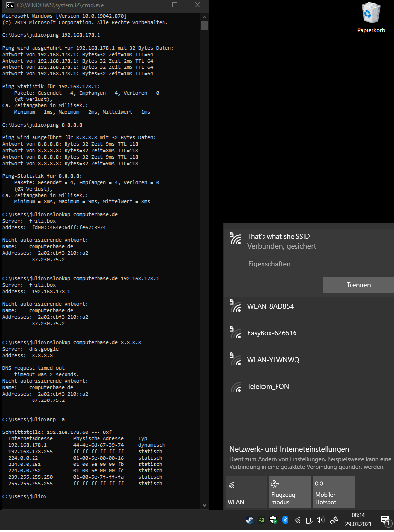Click the Trennen button
This screenshot has height=532, width=394.
tap(359, 285)
